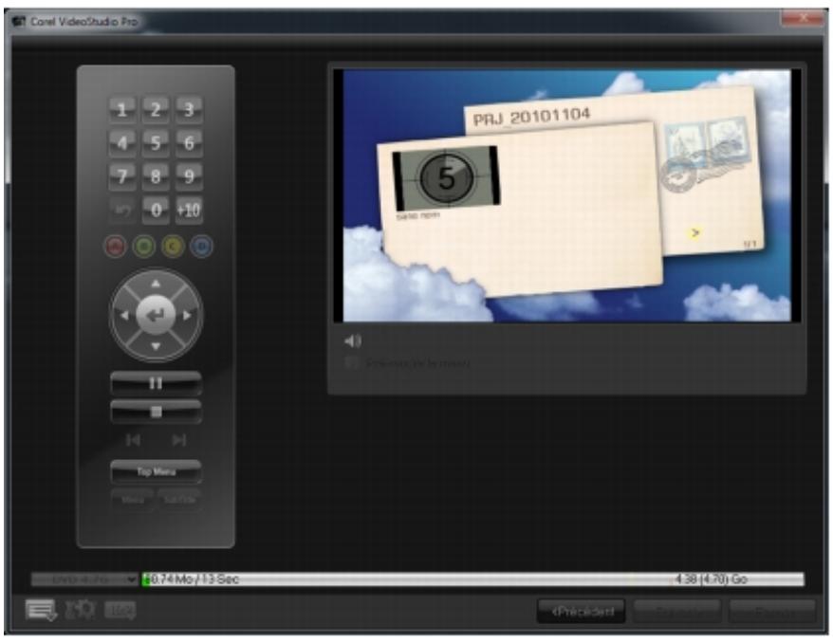
Task: Click the yellow next-page arrow in the menu
Action: (x=694, y=232)
